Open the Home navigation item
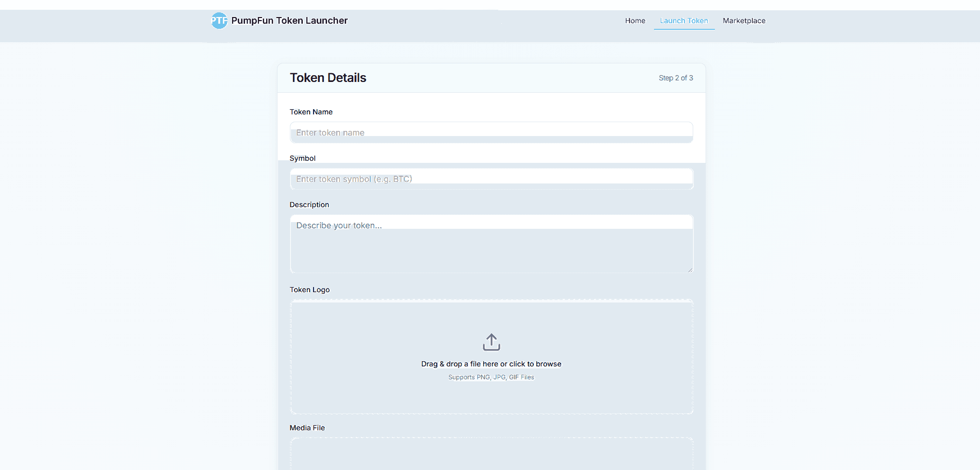 coord(635,21)
